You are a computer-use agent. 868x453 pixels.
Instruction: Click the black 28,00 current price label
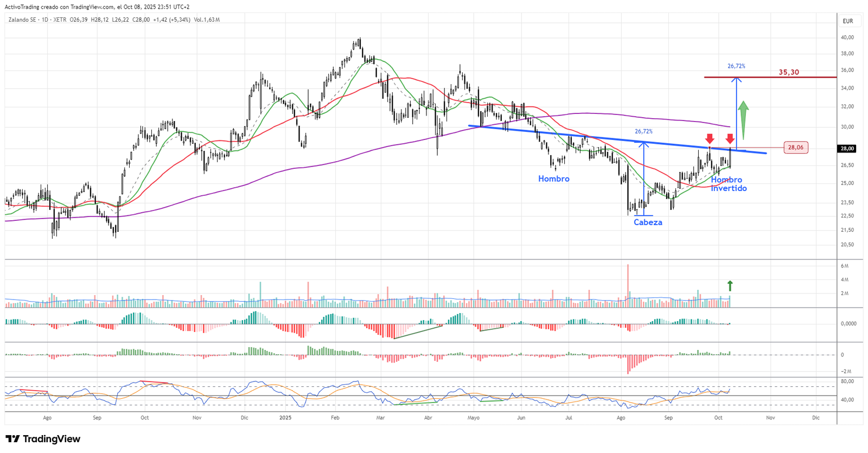pyautogui.click(x=847, y=149)
